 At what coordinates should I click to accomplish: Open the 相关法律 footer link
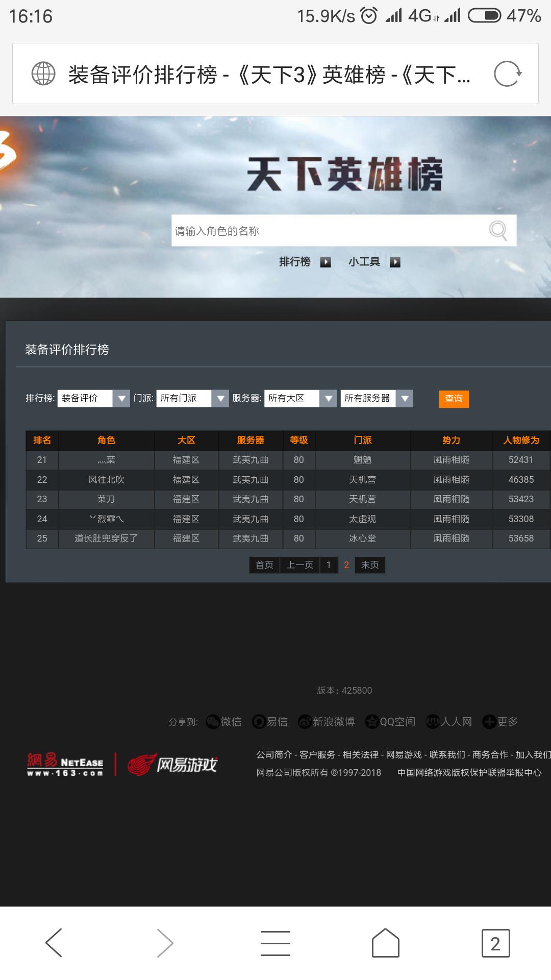click(x=361, y=754)
